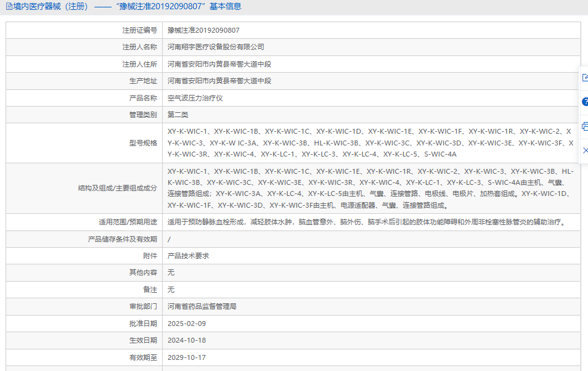This screenshot has height=371, width=588.
Task: Click the 管理类别 label
Action: [x=143, y=115]
